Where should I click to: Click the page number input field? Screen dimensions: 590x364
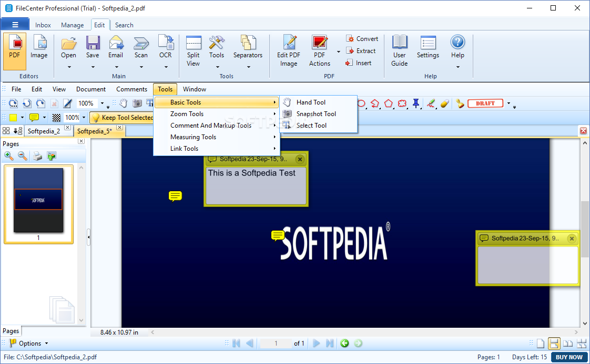point(276,344)
